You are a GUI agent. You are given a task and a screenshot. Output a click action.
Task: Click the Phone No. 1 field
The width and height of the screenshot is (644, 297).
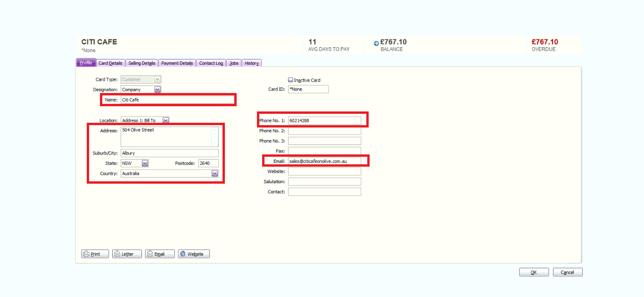coord(324,120)
